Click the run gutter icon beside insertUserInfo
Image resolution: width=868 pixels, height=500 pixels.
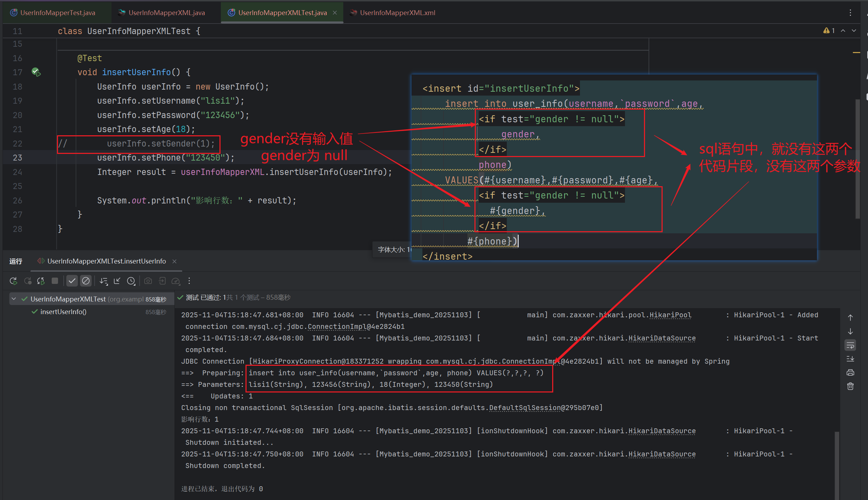[36, 72]
